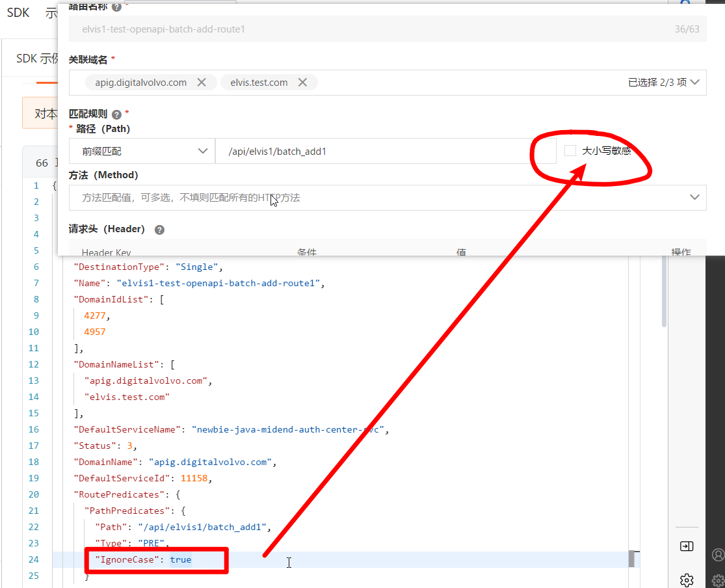Click the value 4957 in the code

(x=95, y=332)
